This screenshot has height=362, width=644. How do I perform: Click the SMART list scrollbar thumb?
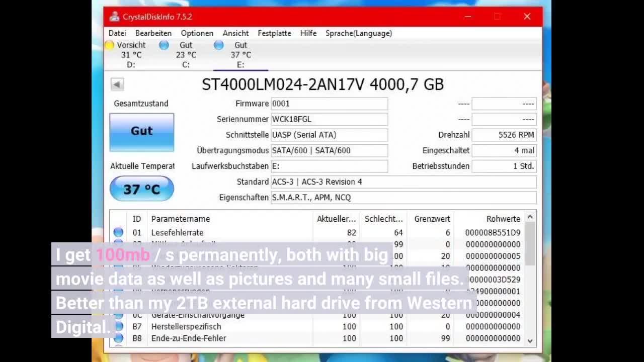[x=530, y=244]
